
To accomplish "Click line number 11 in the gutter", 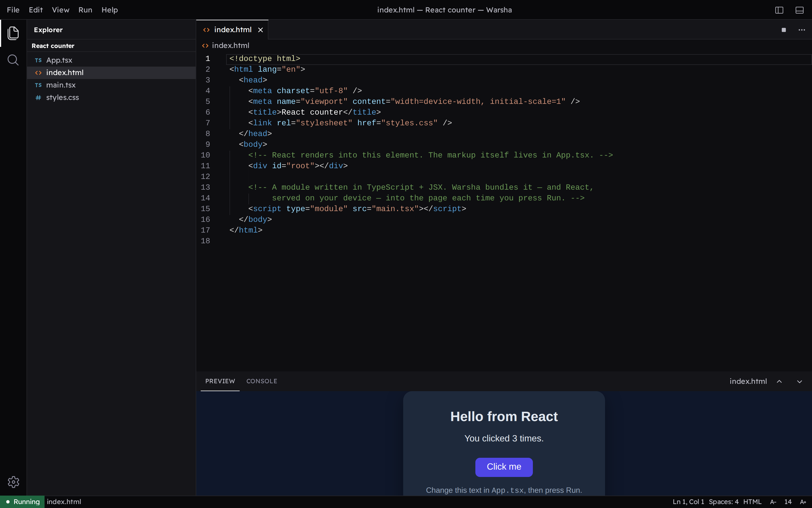I will pos(205,166).
